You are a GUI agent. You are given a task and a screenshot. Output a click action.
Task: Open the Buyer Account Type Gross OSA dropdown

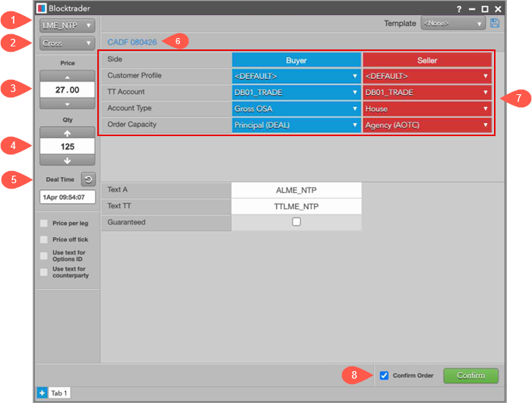coord(296,109)
